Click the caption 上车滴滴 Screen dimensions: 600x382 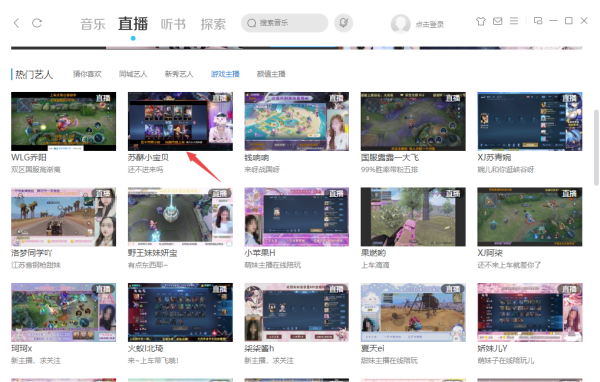click(375, 265)
